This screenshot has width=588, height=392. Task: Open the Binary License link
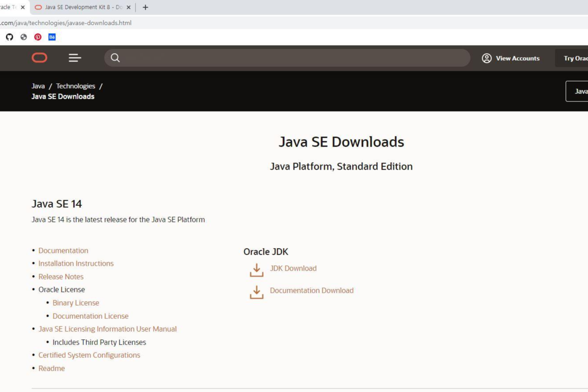point(76,303)
